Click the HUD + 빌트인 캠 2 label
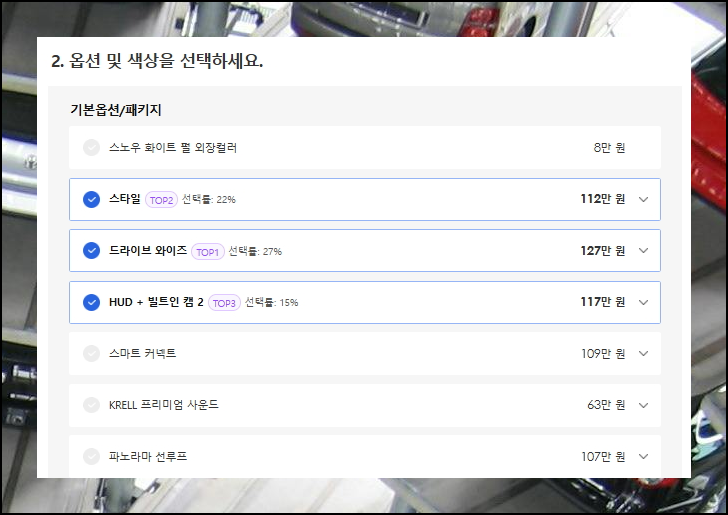The image size is (728, 515). (156, 302)
